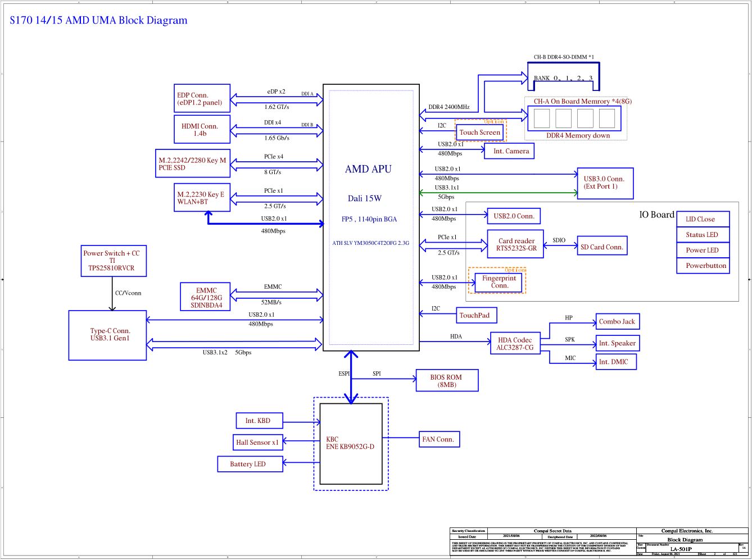Click the FAN Conn. block
This screenshot has height=560, width=752.
click(440, 439)
